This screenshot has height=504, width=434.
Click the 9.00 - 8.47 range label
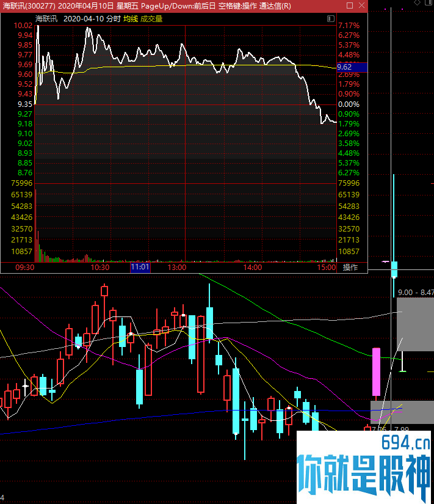click(x=416, y=293)
